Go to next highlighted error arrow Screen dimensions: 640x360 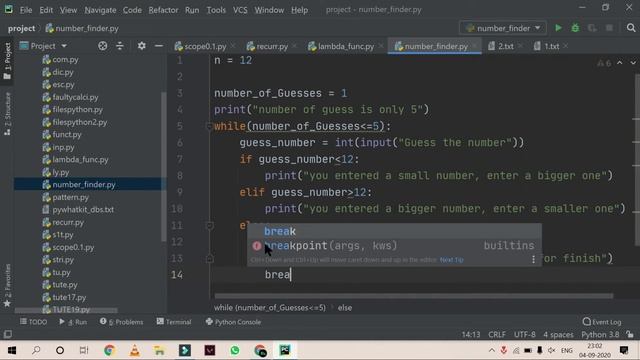(x=633, y=63)
